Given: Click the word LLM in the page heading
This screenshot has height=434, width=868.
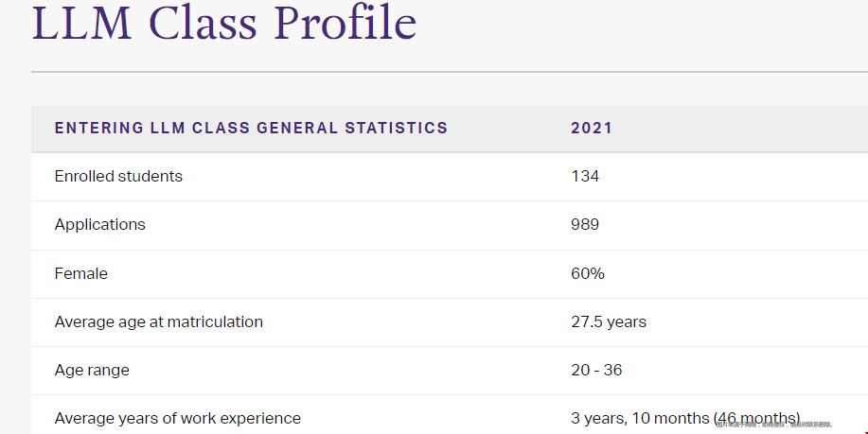Looking at the screenshot, I should (82, 24).
